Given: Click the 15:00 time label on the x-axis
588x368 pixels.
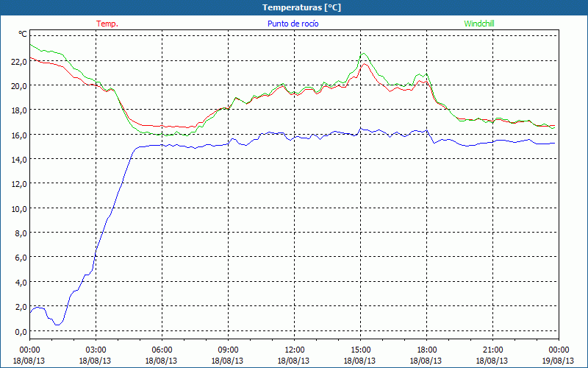Looking at the screenshot, I should coord(360,350).
